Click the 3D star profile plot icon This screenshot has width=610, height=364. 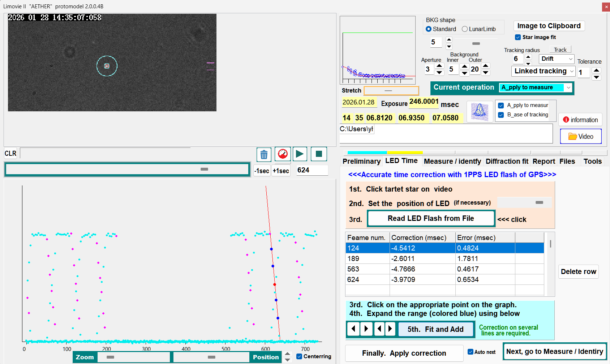[480, 111]
